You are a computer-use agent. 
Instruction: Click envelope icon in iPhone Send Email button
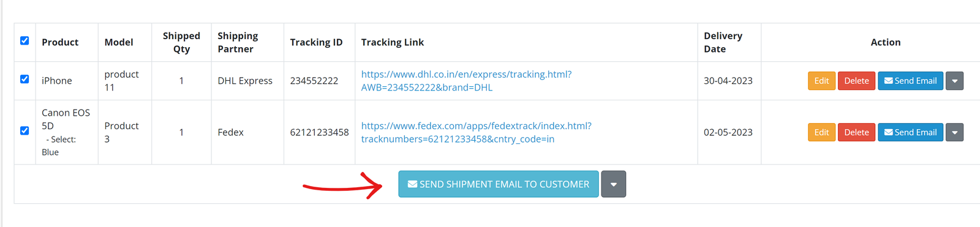[888, 81]
